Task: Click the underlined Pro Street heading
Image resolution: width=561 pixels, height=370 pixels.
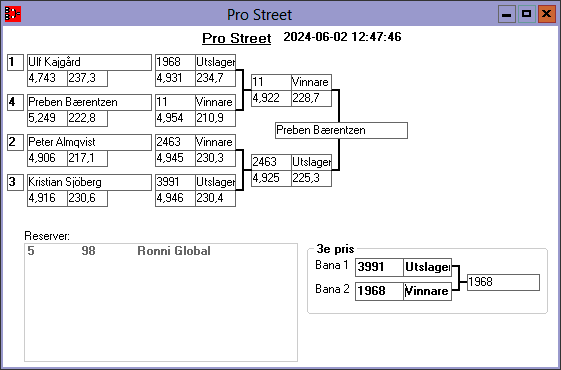Action: [x=236, y=38]
